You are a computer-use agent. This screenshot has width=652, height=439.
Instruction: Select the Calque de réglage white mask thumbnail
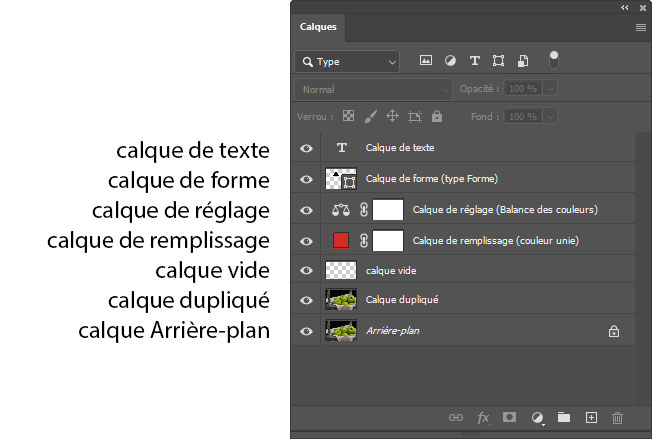pos(388,210)
